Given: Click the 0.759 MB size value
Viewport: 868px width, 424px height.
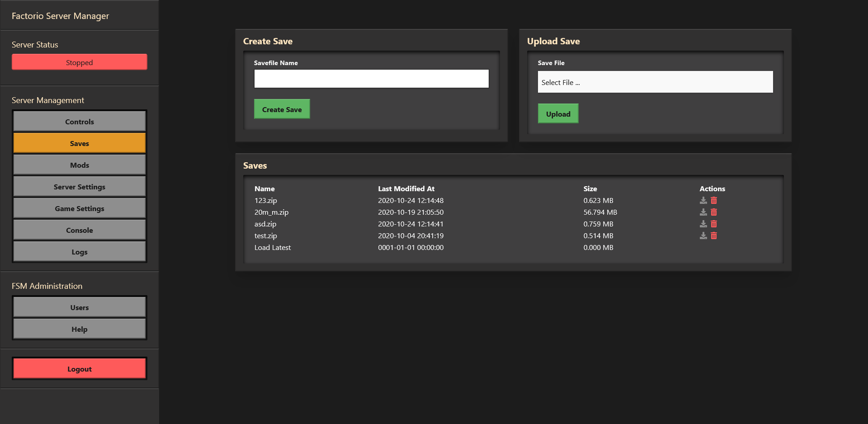Looking at the screenshot, I should coord(599,224).
